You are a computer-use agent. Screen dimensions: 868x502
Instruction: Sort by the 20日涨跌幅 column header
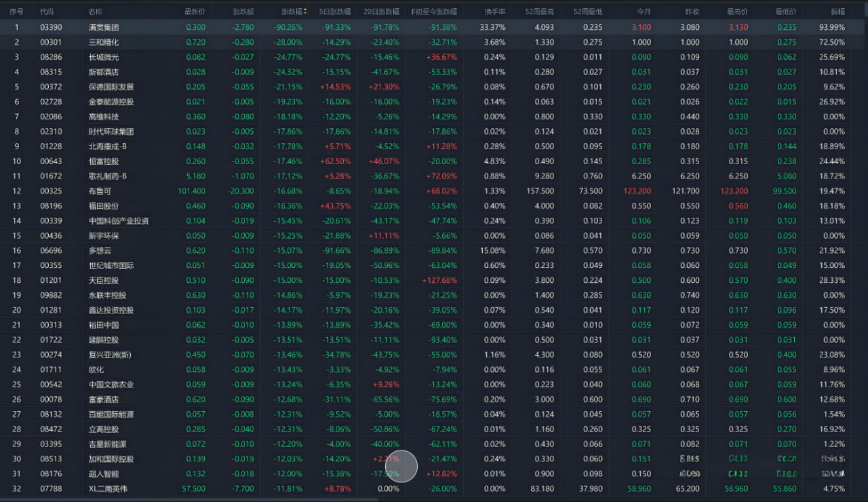381,12
